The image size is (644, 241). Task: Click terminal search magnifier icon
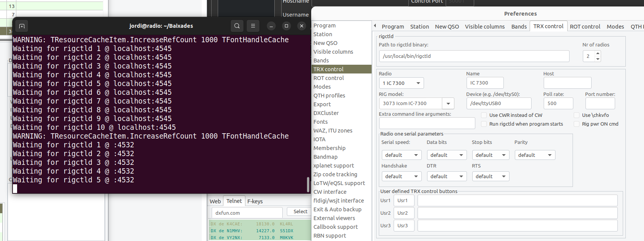(237, 26)
